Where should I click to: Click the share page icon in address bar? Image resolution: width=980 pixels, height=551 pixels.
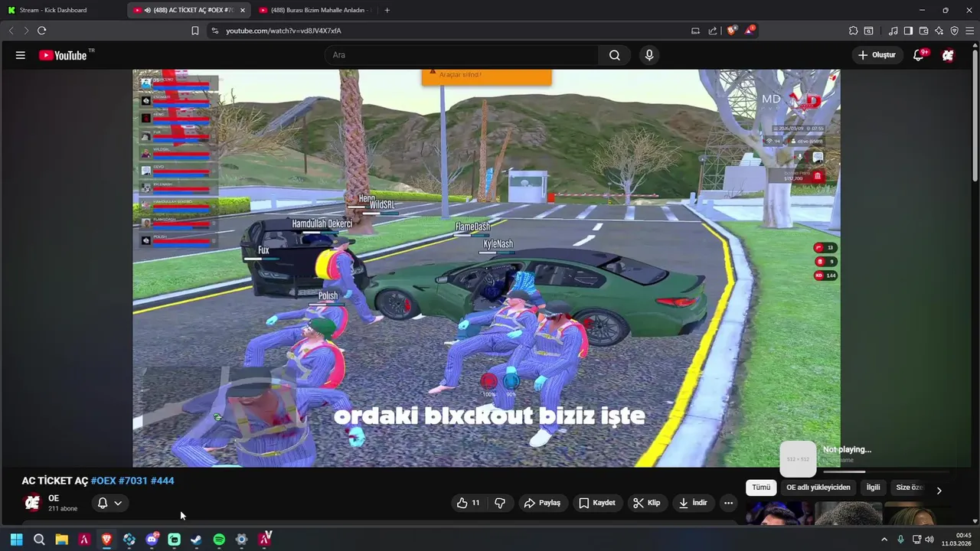coord(713,31)
